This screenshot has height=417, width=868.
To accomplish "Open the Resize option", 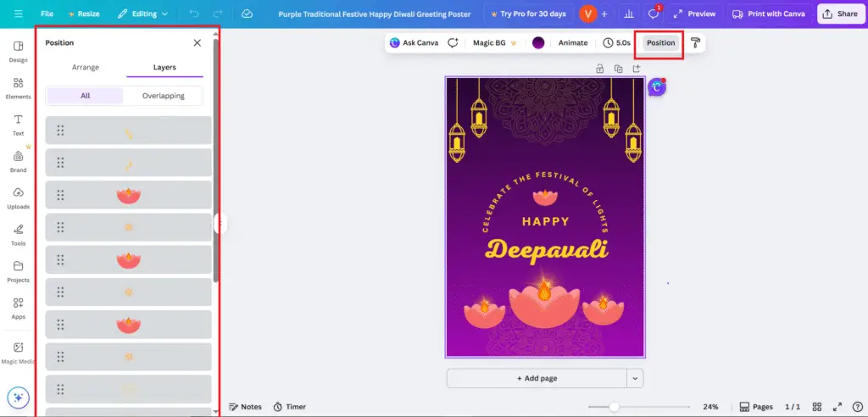I will coord(84,14).
